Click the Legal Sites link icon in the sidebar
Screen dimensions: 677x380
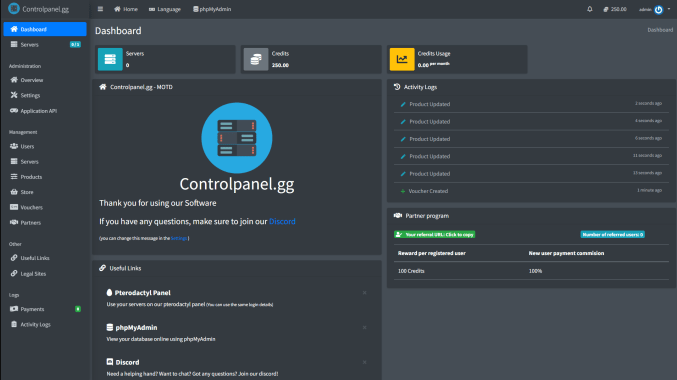coord(14,273)
